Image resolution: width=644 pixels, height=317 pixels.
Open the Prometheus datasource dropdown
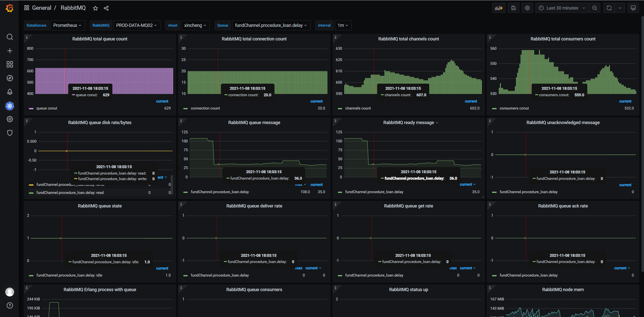pos(67,25)
